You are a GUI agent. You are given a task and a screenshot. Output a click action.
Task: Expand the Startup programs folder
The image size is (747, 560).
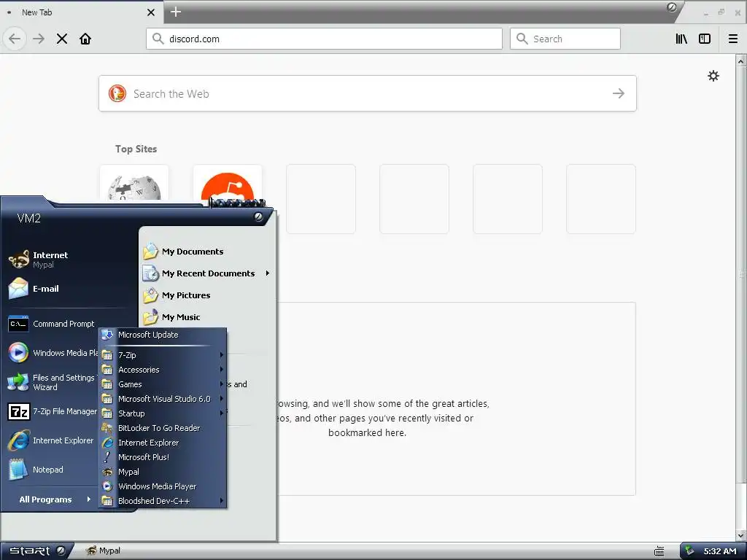click(163, 414)
